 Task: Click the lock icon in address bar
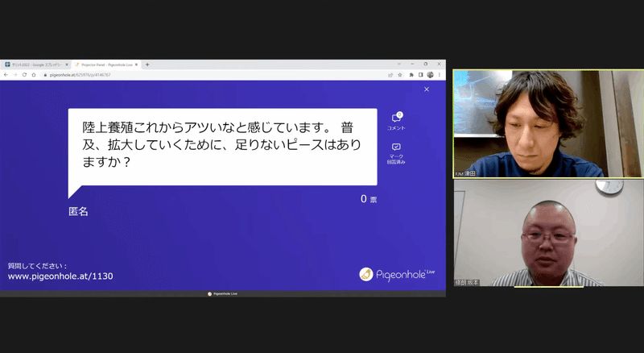coord(46,75)
